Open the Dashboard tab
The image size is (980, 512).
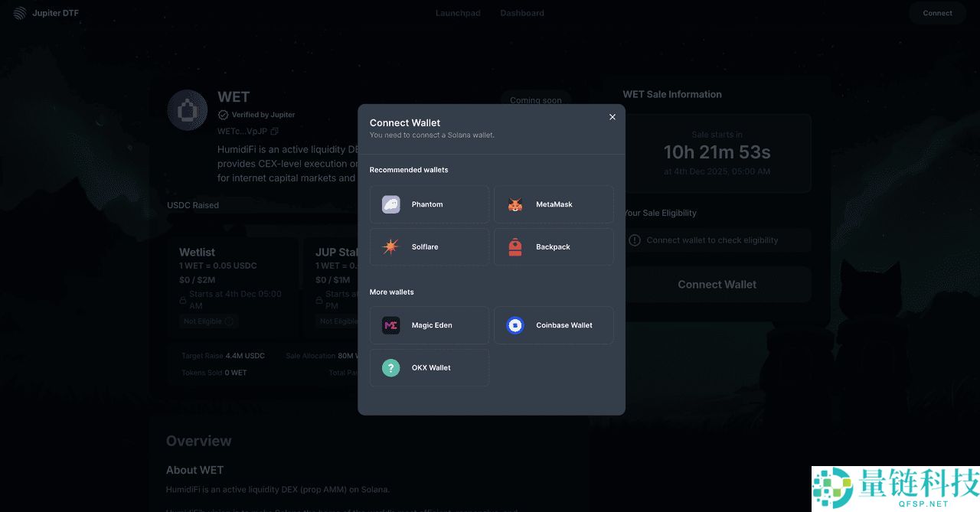[x=522, y=13]
